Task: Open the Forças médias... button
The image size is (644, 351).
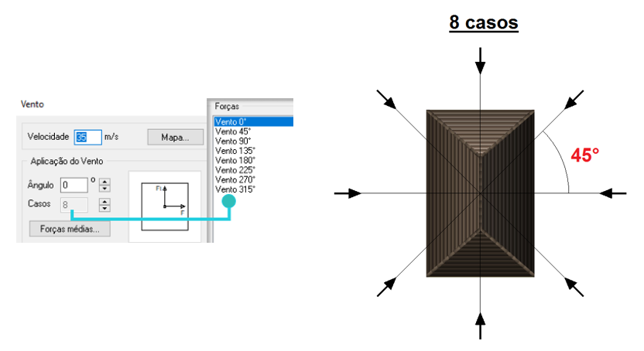Action: point(70,229)
